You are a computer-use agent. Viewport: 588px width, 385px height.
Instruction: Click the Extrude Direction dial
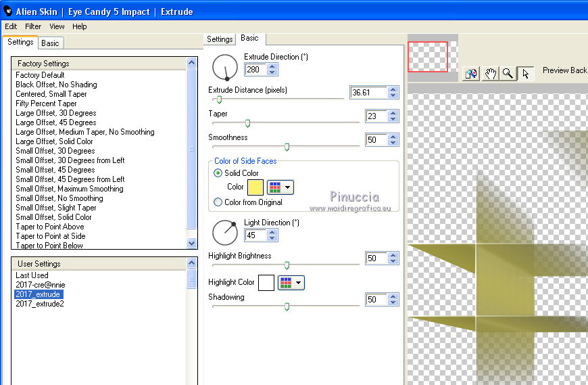(x=225, y=68)
